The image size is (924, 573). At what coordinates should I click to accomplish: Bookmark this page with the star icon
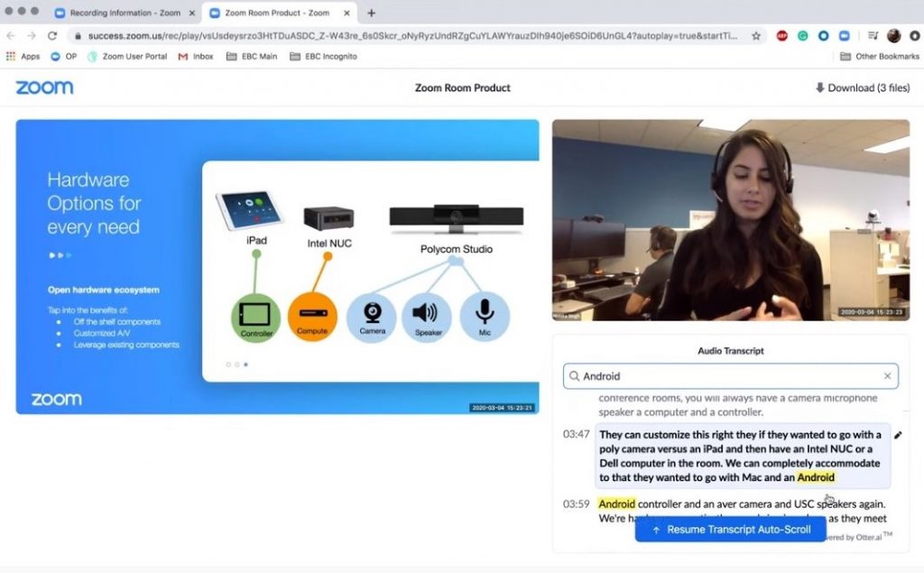(x=756, y=35)
